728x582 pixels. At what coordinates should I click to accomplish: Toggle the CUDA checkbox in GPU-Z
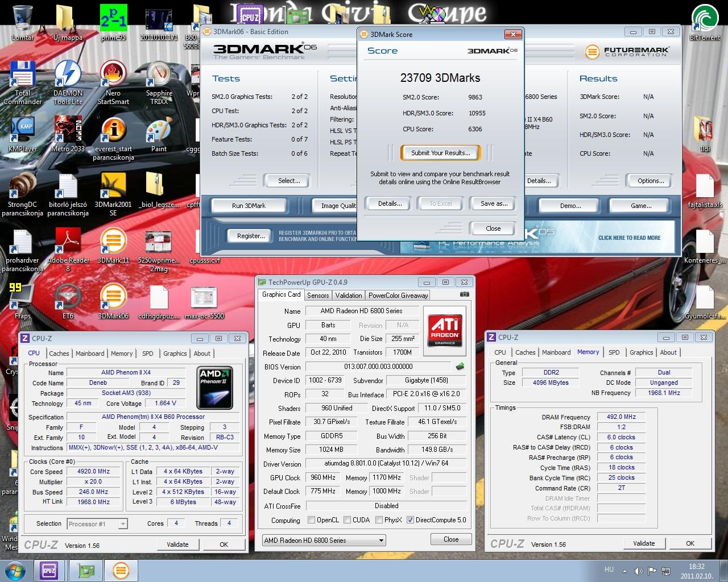[x=346, y=520]
